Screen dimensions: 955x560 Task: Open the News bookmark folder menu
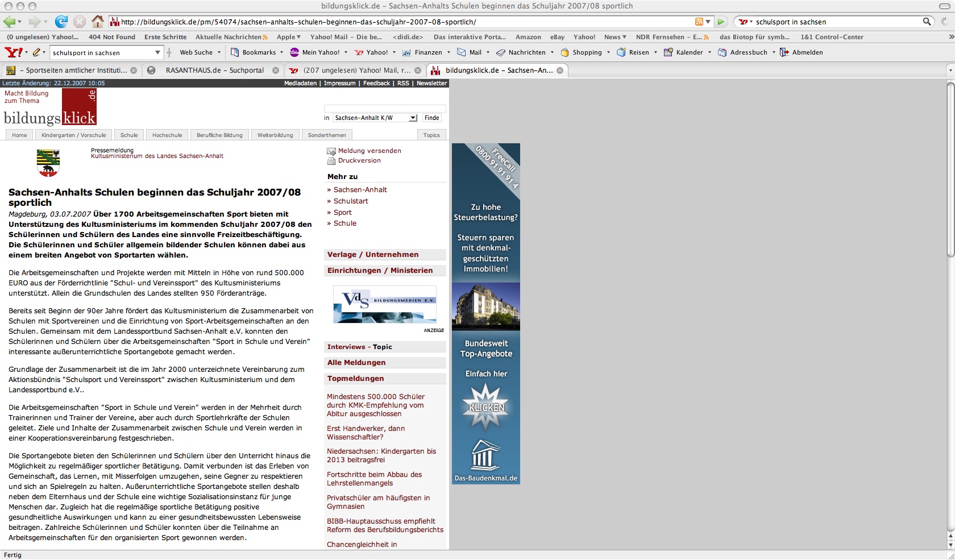tap(614, 37)
